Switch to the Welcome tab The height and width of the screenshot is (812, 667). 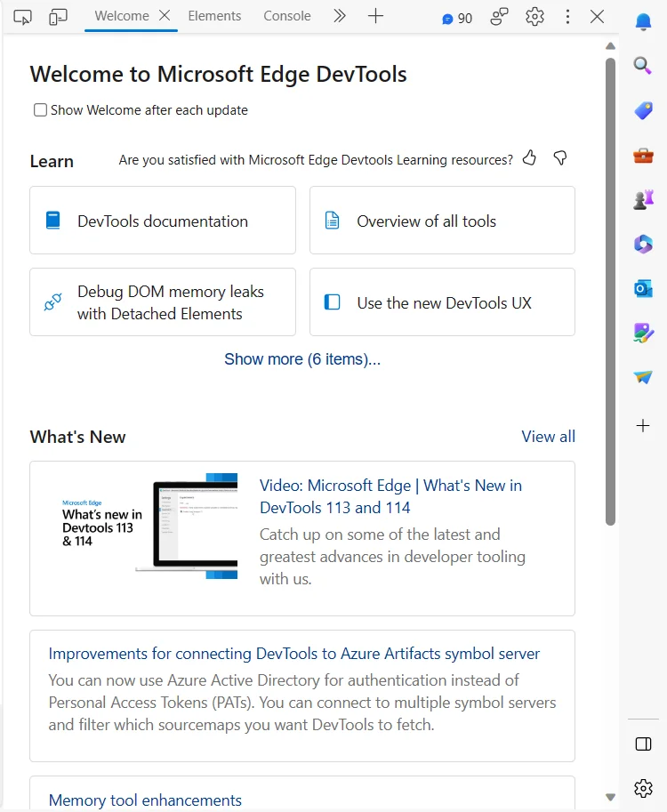point(122,16)
